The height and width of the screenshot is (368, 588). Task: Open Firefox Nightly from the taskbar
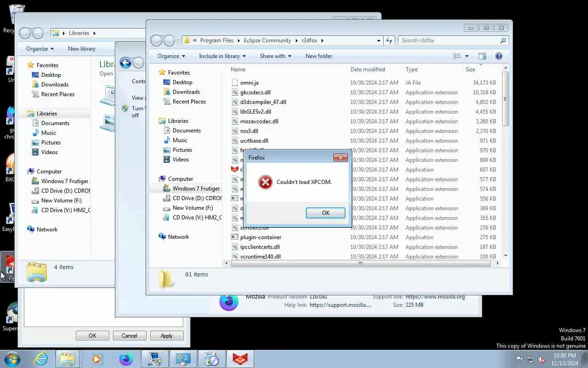click(x=126, y=359)
